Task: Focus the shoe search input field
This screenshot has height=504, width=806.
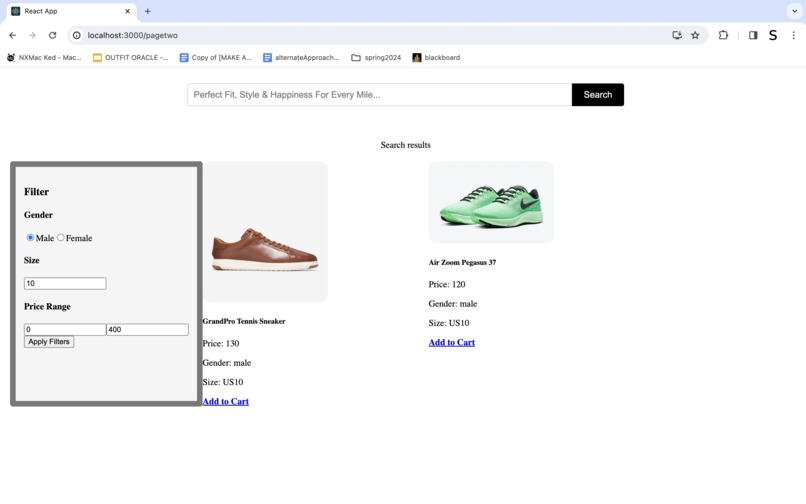Action: click(x=379, y=95)
